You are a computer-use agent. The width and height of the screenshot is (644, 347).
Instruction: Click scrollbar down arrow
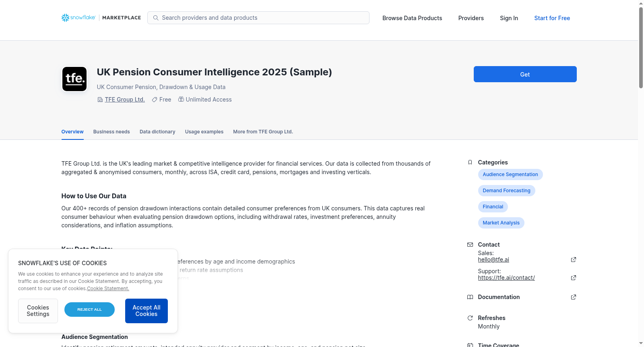tap(641, 343)
